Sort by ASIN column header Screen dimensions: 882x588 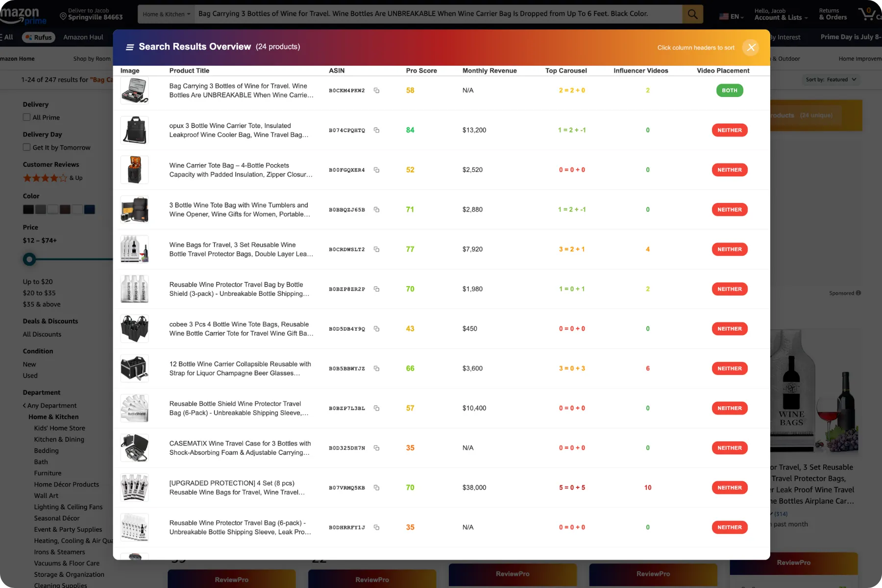point(337,71)
